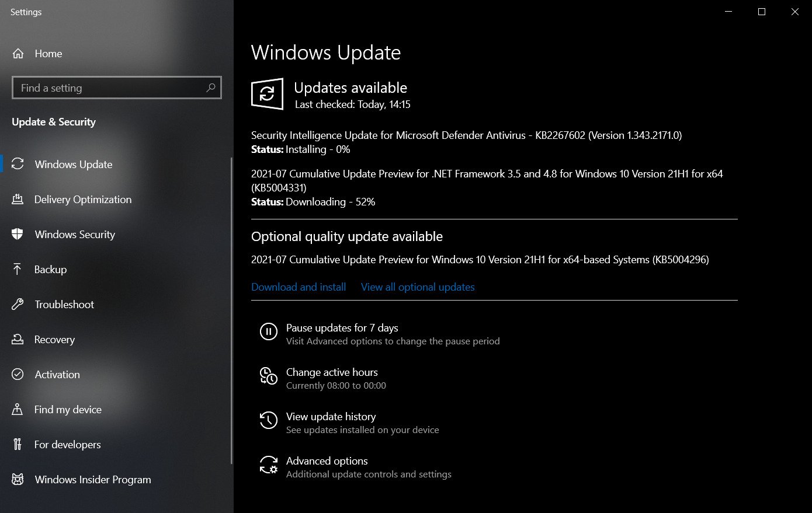
Task: Click the Advanced options gear icon
Action: pyautogui.click(x=268, y=465)
